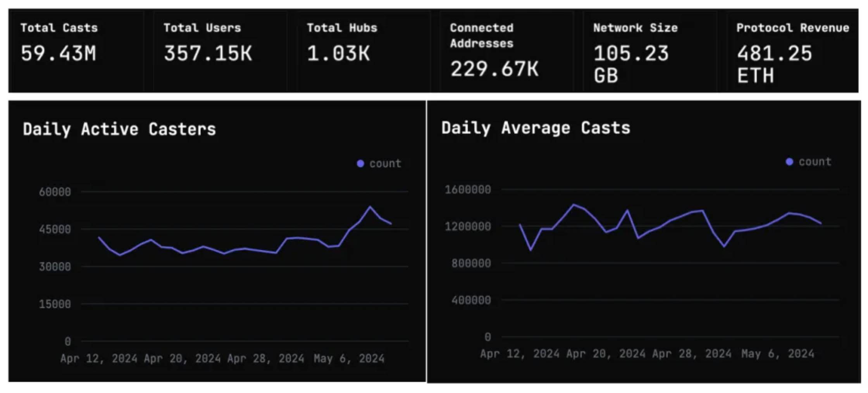Click the highest peak of Daily Active Casters line
The height and width of the screenshot is (393, 868).
(370, 207)
